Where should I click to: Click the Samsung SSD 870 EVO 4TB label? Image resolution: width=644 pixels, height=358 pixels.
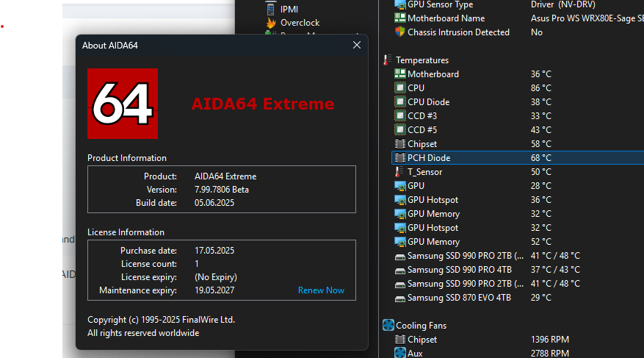459,298
